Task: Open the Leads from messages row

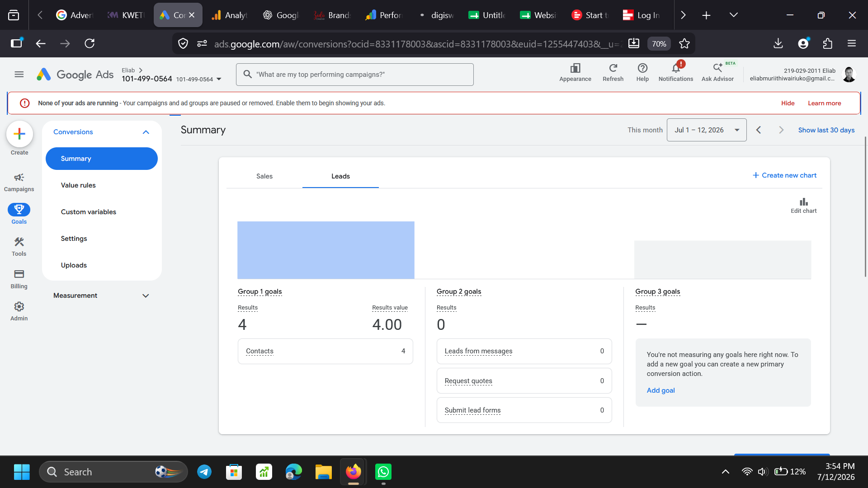Action: click(524, 351)
